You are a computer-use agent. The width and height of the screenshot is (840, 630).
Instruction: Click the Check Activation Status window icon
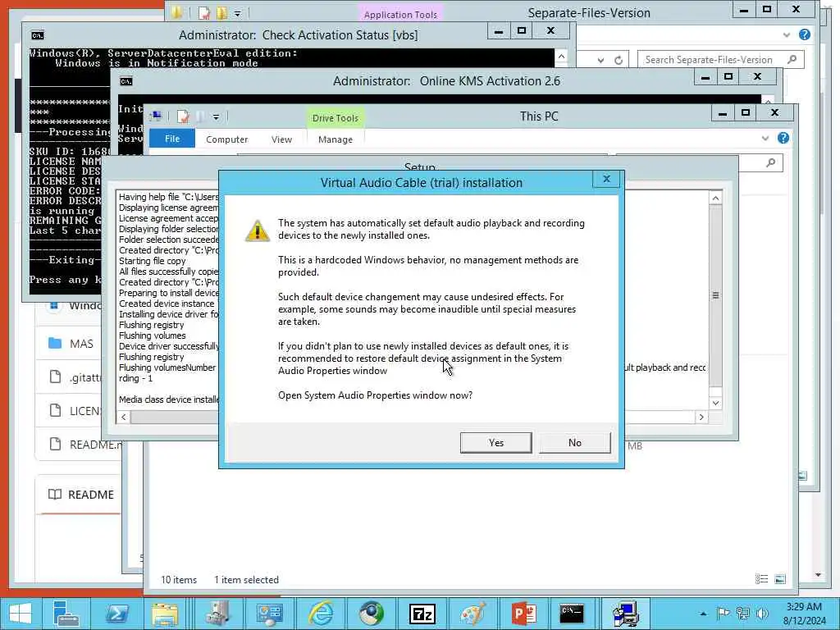38,35
